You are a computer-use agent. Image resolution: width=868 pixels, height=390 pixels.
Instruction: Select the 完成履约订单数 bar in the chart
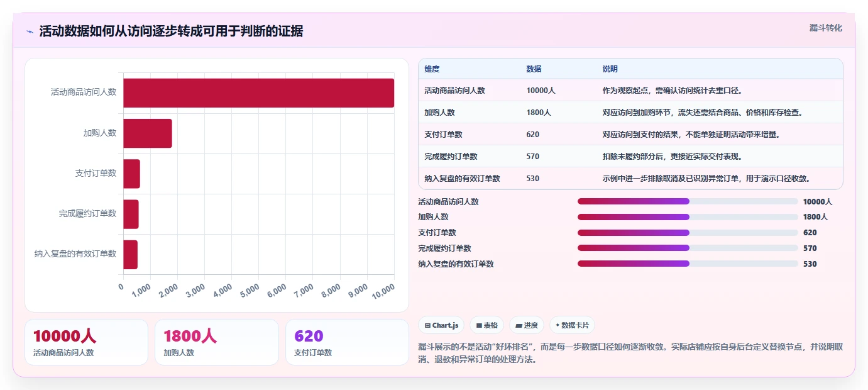coord(131,214)
